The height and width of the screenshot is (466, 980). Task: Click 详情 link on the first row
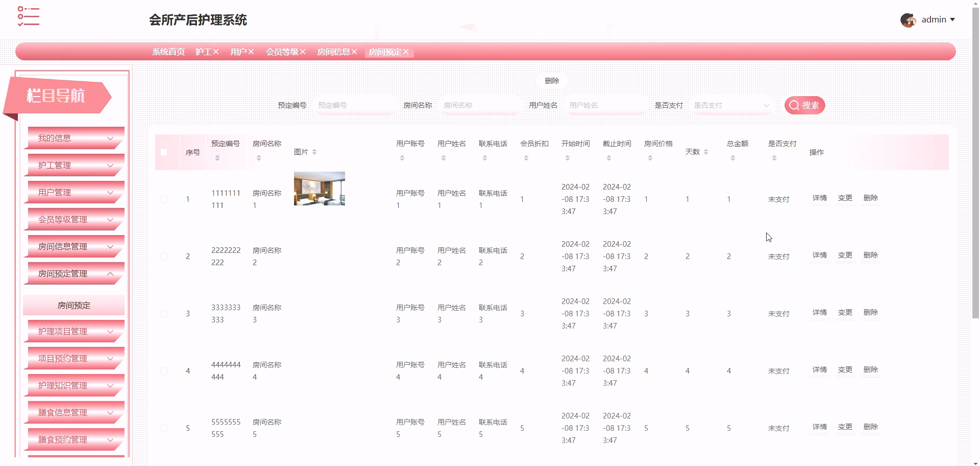(x=819, y=198)
